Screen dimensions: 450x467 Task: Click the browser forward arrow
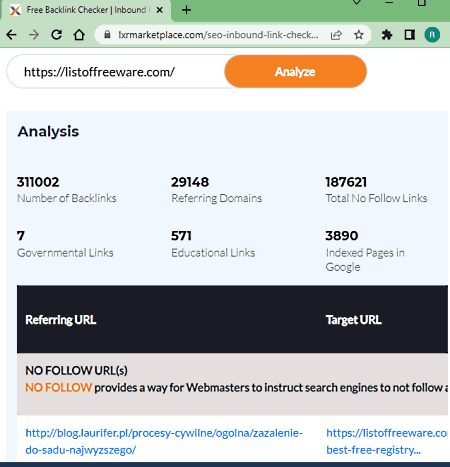pos(34,35)
